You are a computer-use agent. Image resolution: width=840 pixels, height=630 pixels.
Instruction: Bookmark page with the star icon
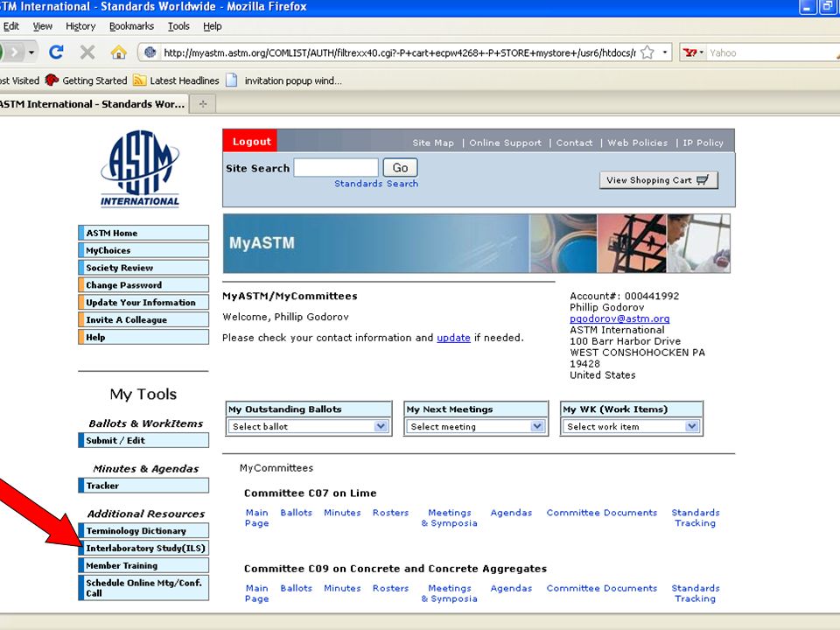(647, 52)
